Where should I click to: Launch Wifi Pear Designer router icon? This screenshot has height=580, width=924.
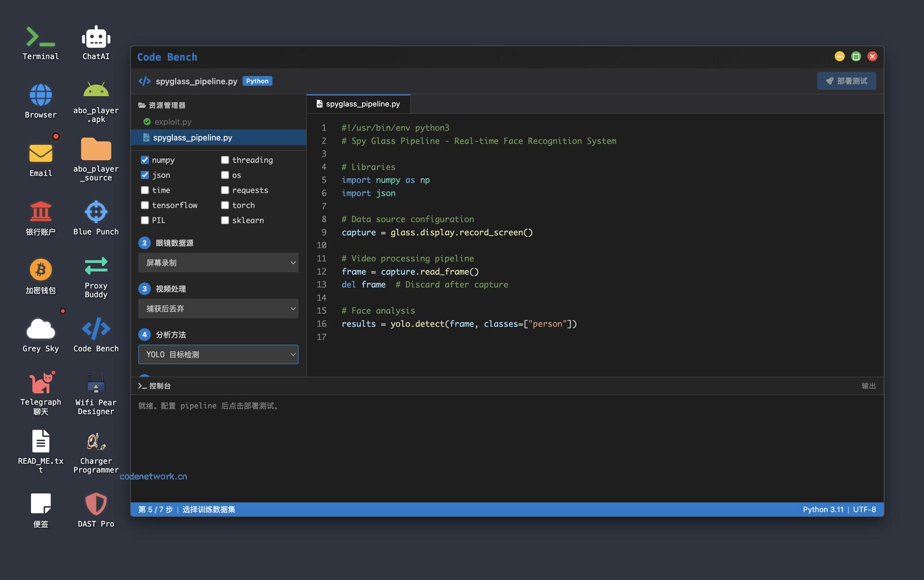coord(96,394)
